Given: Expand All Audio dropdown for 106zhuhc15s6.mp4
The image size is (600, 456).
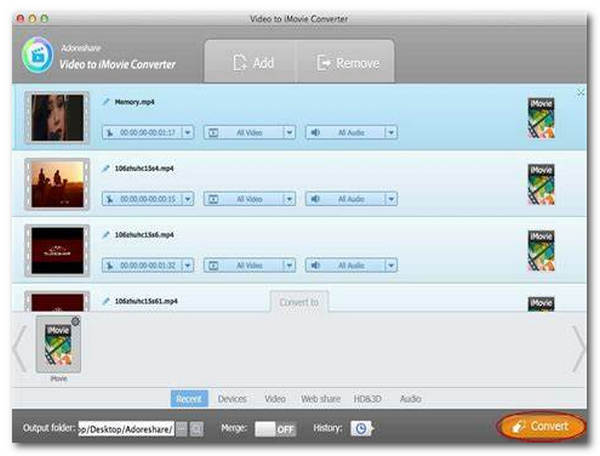Looking at the screenshot, I should pos(391,265).
